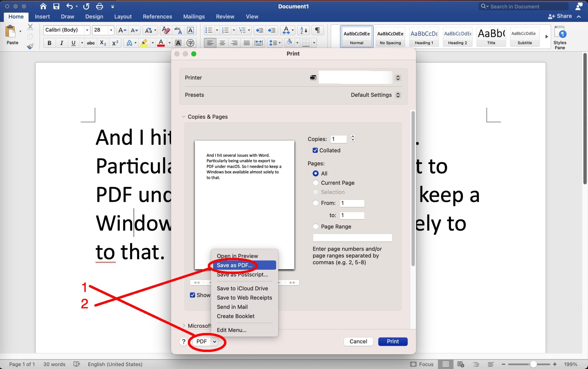Select the Current Page radio button

coord(315,183)
